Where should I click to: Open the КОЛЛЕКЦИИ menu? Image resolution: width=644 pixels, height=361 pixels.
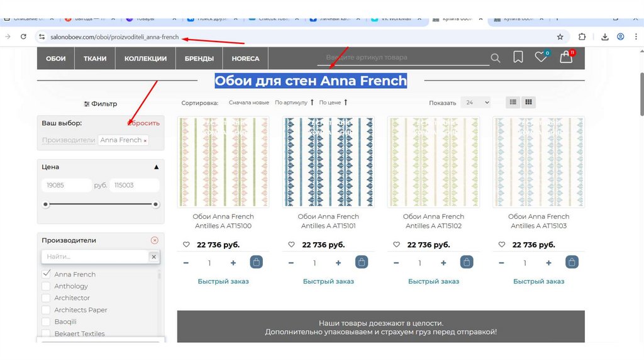pos(145,58)
